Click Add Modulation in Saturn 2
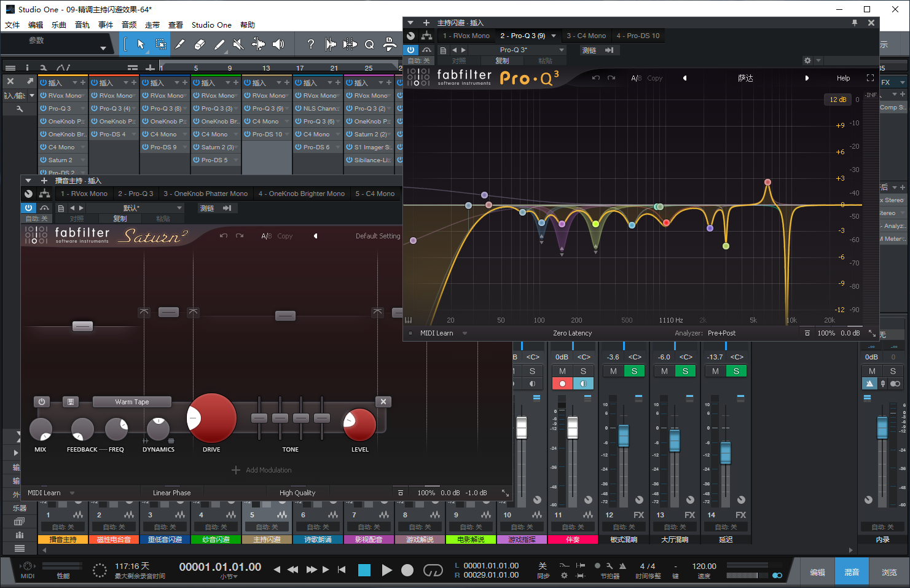Viewport: 910px width, 588px height. point(262,470)
